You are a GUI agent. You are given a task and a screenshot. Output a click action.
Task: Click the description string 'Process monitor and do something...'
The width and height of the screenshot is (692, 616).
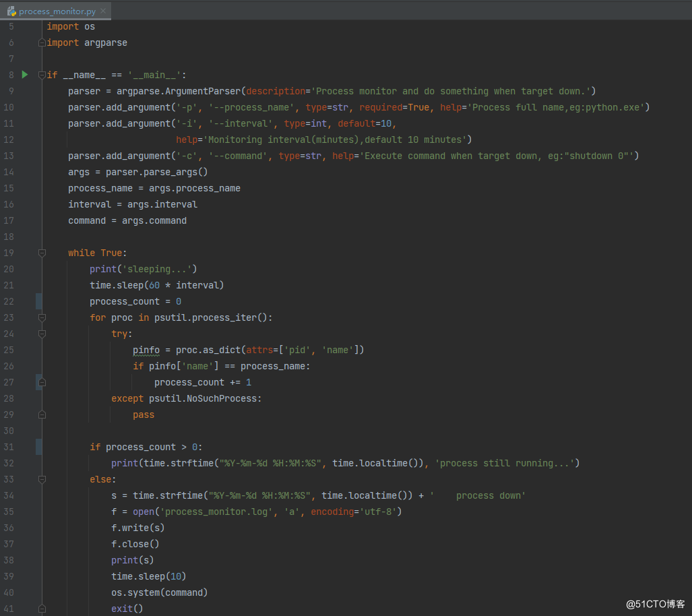pos(451,92)
